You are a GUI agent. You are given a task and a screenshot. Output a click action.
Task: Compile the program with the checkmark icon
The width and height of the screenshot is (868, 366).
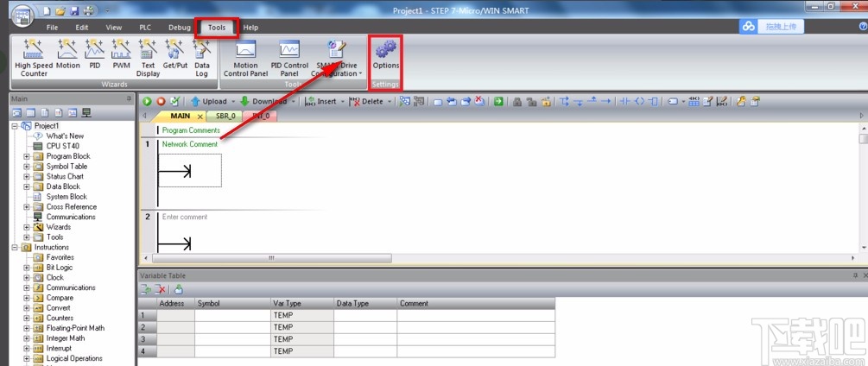click(175, 101)
